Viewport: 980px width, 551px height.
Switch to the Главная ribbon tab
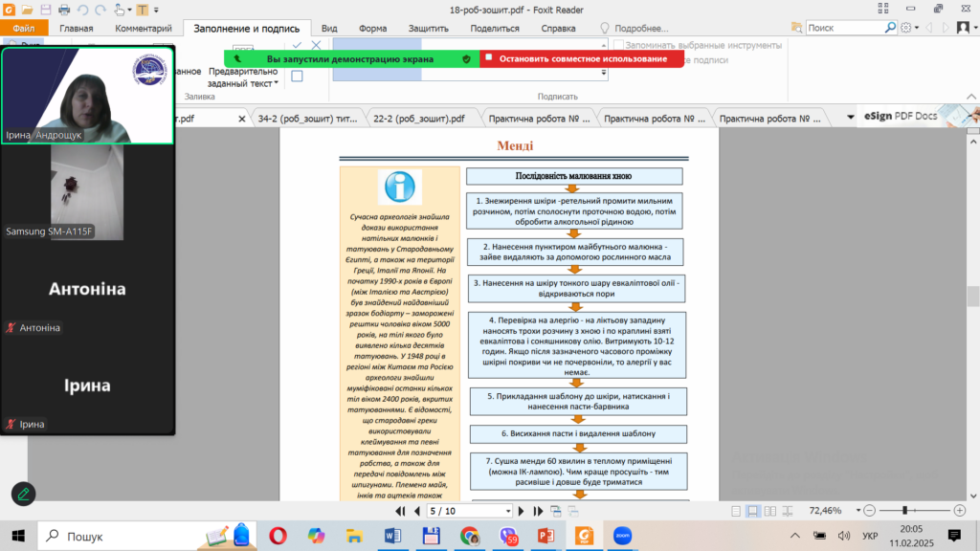coord(77,28)
